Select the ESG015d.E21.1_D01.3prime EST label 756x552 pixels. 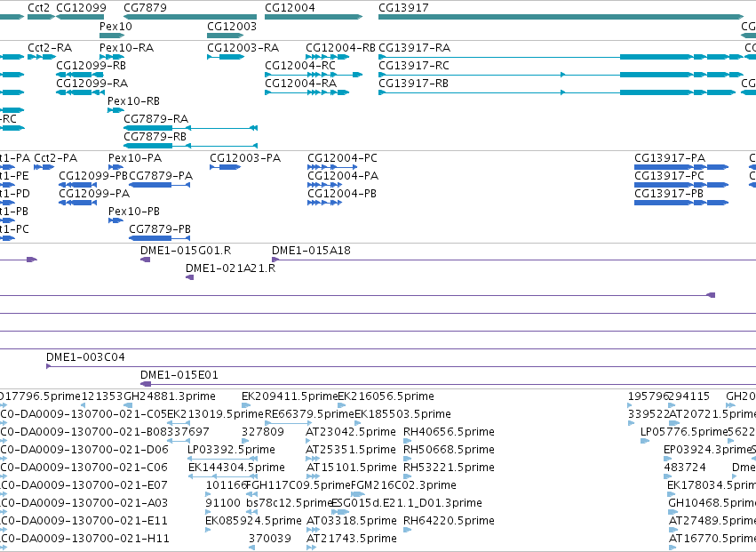(407, 503)
